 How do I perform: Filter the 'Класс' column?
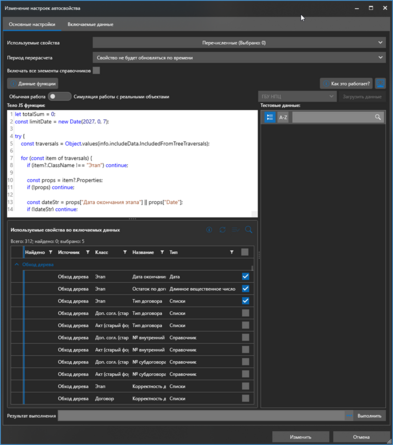(x=125, y=252)
